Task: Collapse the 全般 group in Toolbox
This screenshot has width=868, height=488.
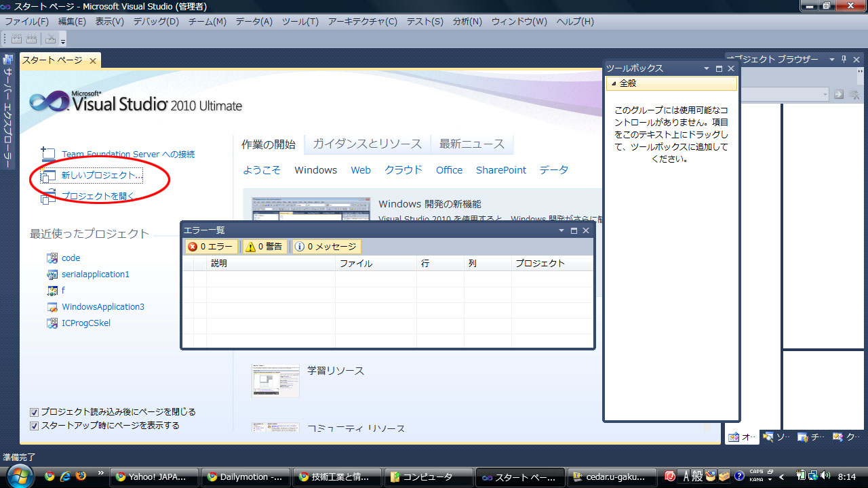Action: [614, 83]
